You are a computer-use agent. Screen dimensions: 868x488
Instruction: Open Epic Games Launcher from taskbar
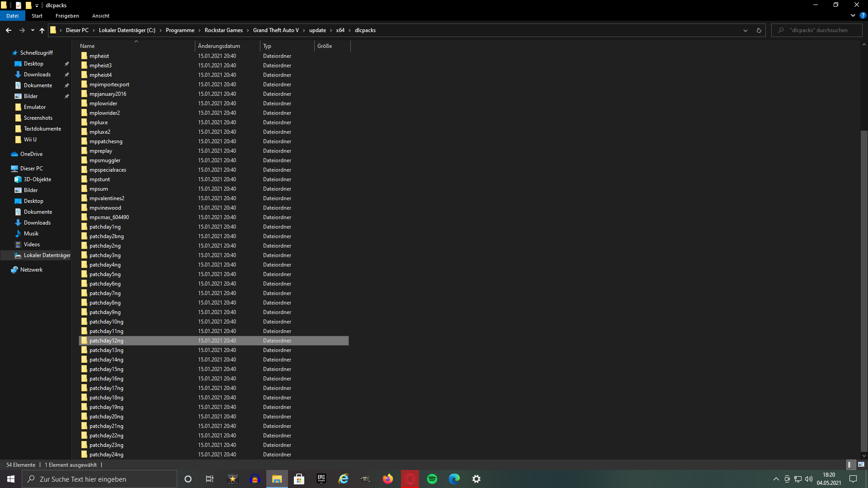(321, 479)
